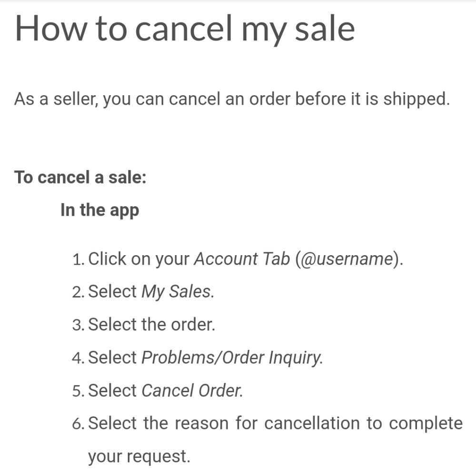This screenshot has height=475, width=476.
Task: Click the italic "My Sales" text
Action: [x=176, y=292]
